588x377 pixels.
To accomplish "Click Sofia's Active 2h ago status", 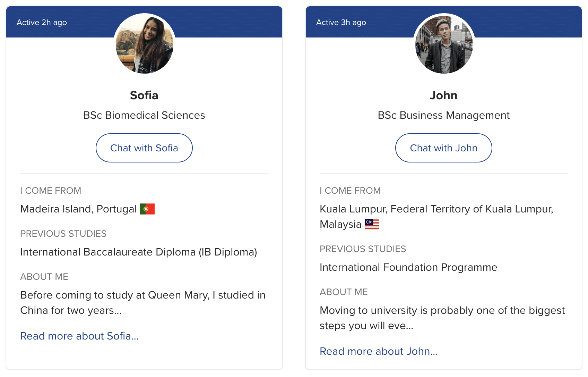I will point(42,23).
